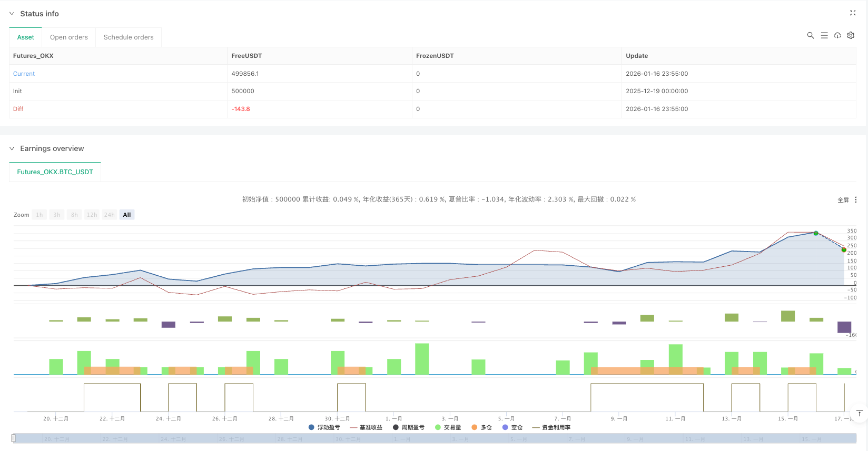
Task: Toggle the 资金利用率 legend entry
Action: pyautogui.click(x=551, y=427)
